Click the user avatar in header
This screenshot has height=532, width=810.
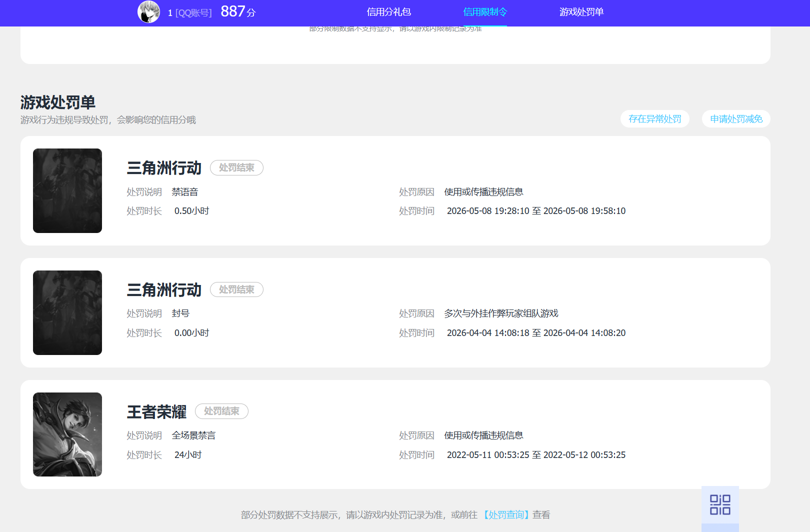(x=148, y=12)
